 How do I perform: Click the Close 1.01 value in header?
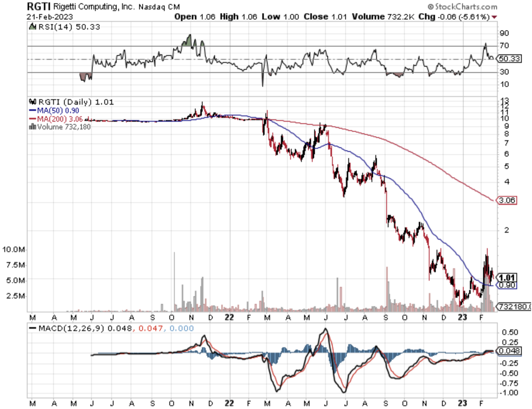tap(325, 17)
